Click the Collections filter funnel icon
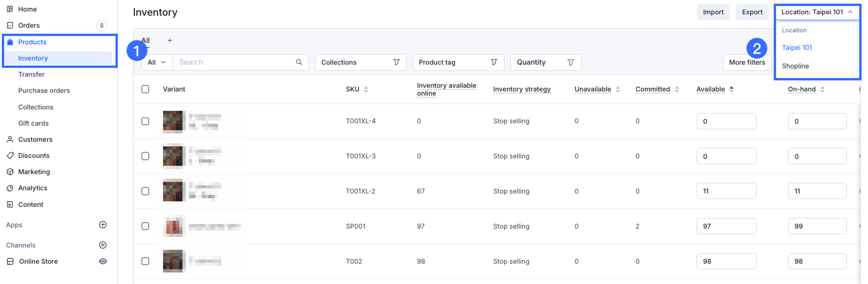868x284 pixels. [x=396, y=62]
